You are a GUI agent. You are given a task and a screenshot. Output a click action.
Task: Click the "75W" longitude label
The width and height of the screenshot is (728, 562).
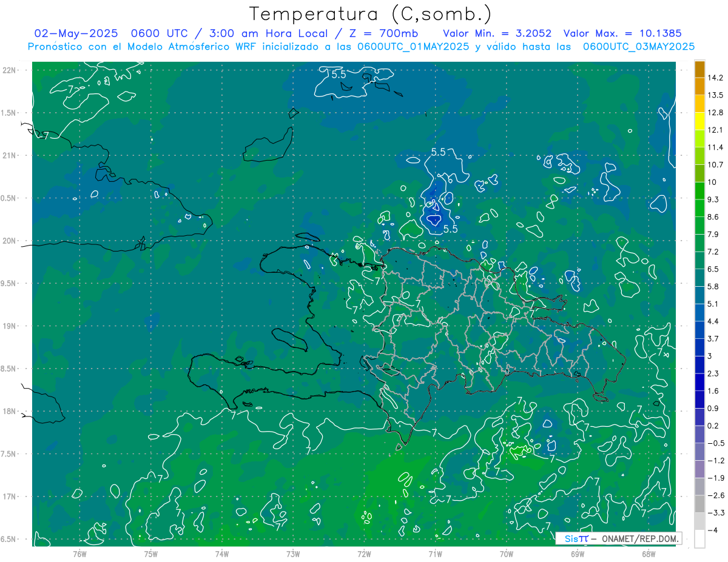coord(150,554)
